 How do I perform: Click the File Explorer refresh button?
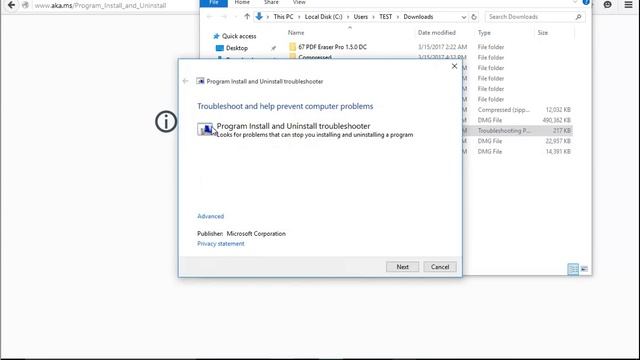(x=474, y=17)
